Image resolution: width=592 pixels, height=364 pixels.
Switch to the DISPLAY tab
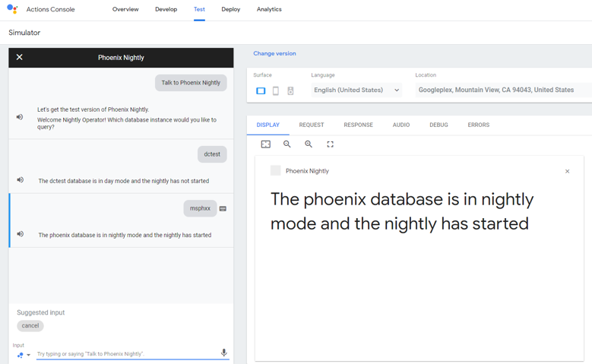click(268, 125)
